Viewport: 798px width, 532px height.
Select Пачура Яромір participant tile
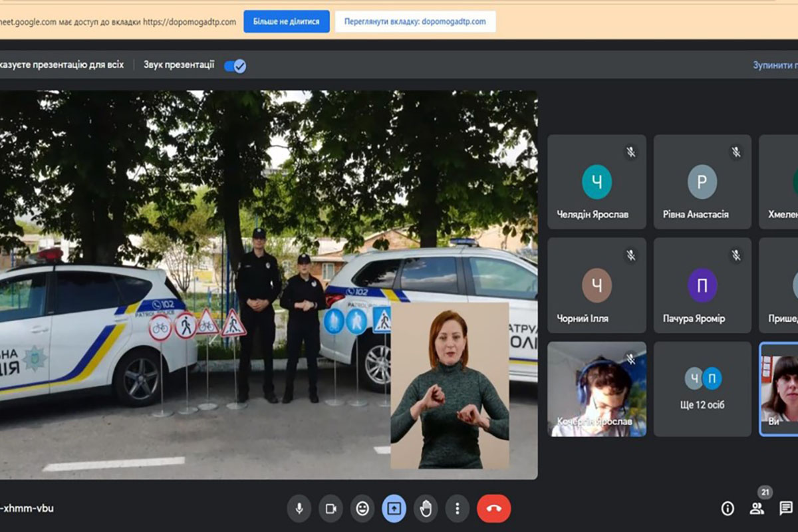tap(702, 285)
